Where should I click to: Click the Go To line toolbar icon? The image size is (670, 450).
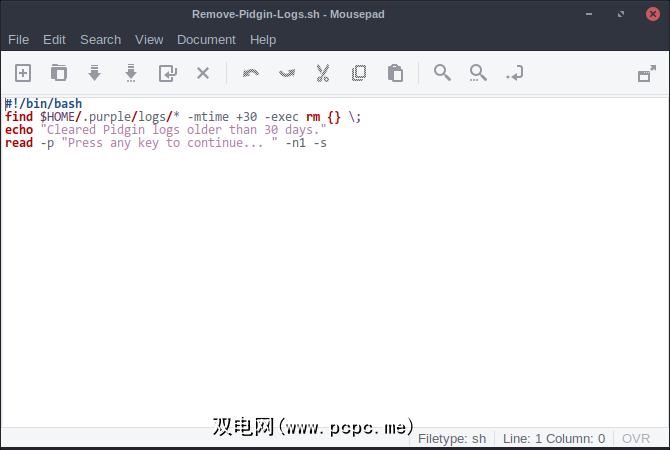tap(514, 73)
